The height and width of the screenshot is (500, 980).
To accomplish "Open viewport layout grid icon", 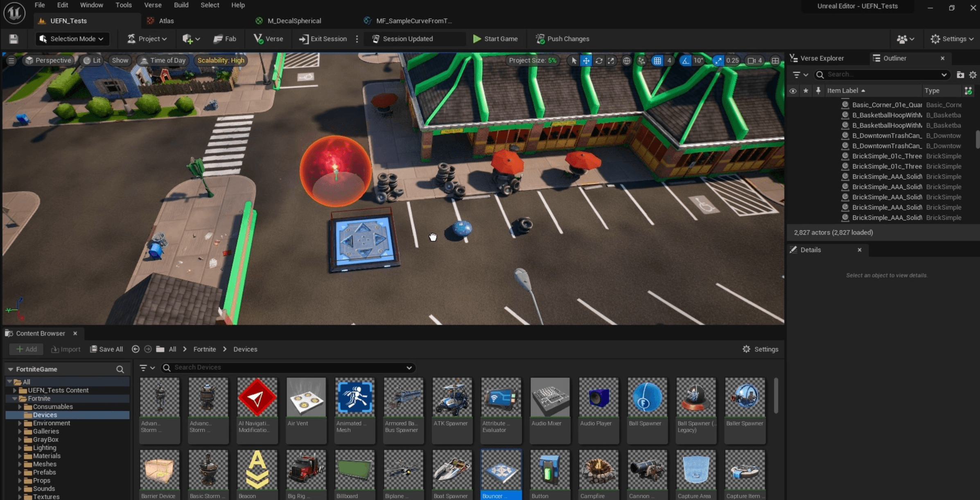I will (x=775, y=61).
